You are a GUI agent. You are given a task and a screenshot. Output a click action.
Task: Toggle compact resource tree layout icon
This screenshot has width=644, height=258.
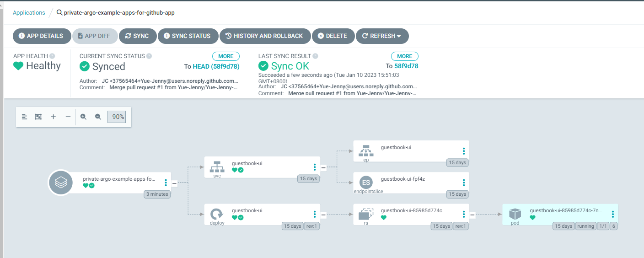click(x=25, y=117)
